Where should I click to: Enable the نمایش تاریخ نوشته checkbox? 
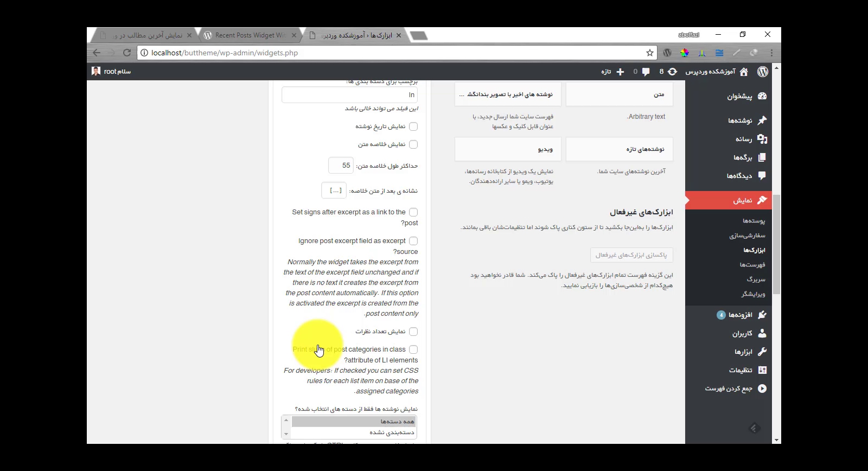point(413,126)
